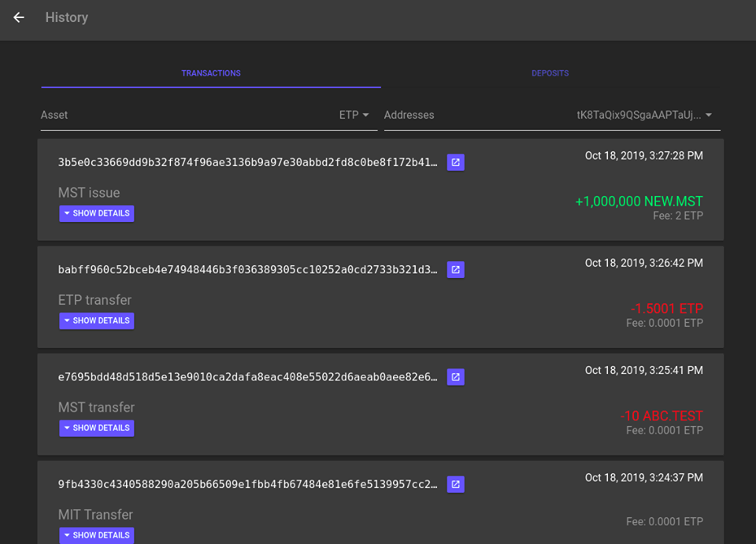Open the e7695bdd transaction external link icon
The height and width of the screenshot is (544, 756).
point(456,377)
